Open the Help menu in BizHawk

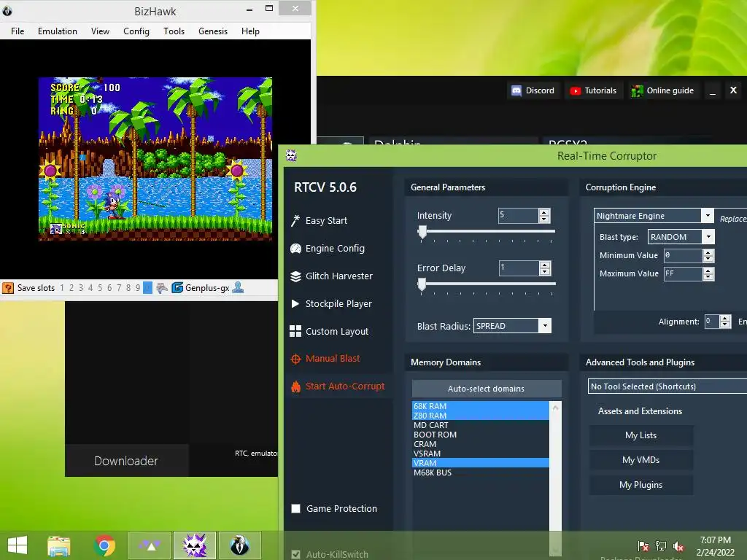(x=250, y=31)
